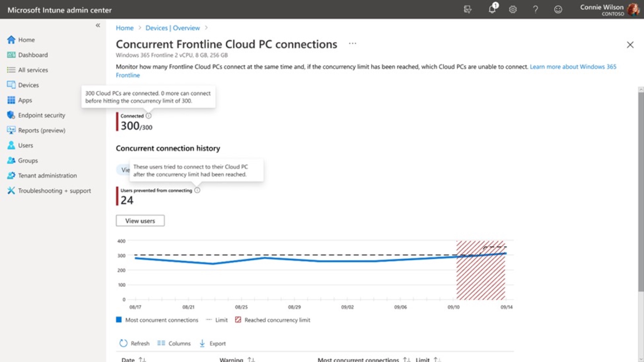Screen dimensions: 644x362
Task: Collapse the left navigation pane
Action: tap(98, 25)
